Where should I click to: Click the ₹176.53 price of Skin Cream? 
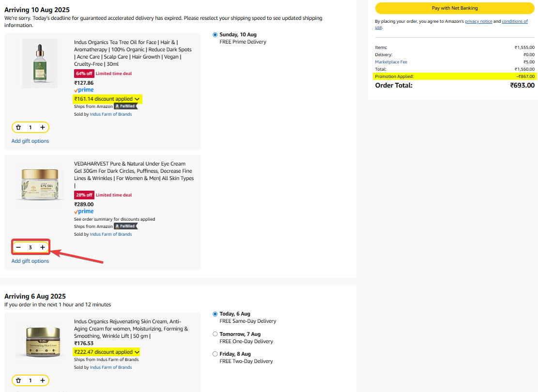pyautogui.click(x=84, y=343)
